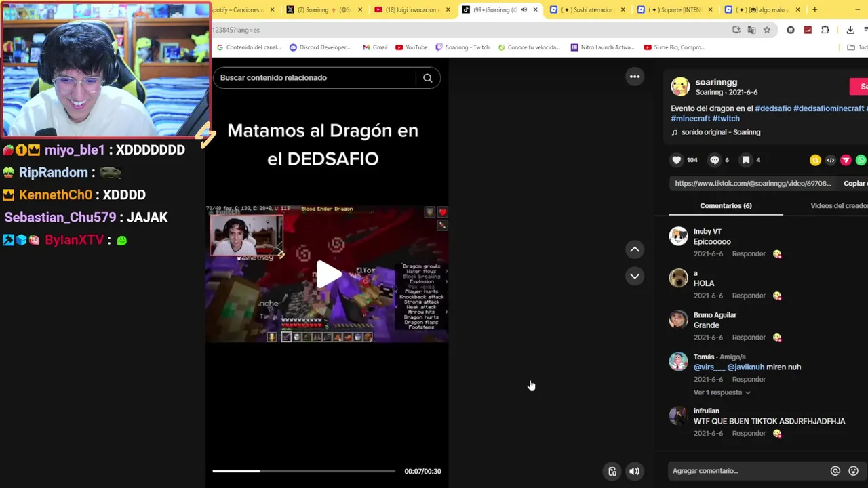
Task: Click @javiknuh mention in Tomás comment
Action: tap(745, 367)
